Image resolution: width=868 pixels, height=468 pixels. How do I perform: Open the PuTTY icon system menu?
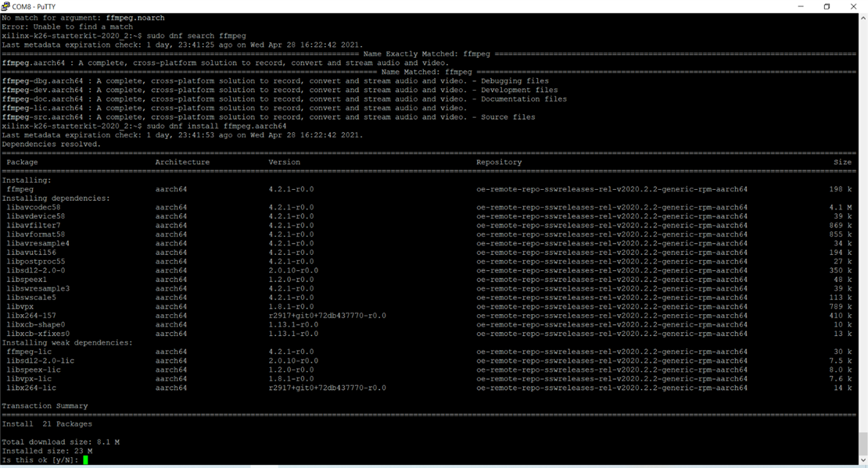coord(5,6)
